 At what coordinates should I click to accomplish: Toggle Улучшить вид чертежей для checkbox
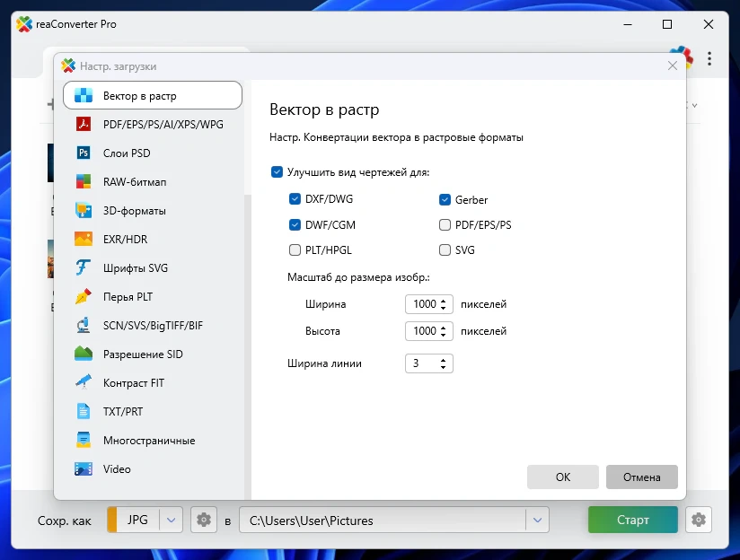277,171
